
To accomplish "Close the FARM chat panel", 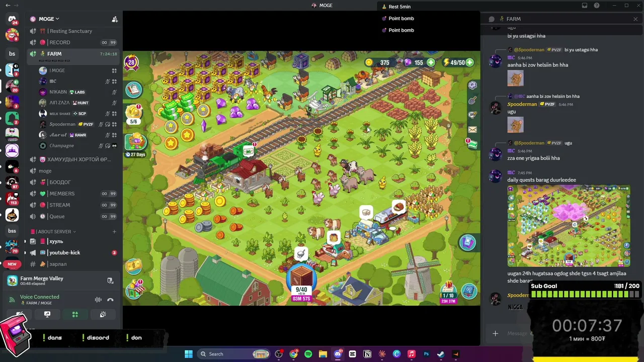I will 635,19.
